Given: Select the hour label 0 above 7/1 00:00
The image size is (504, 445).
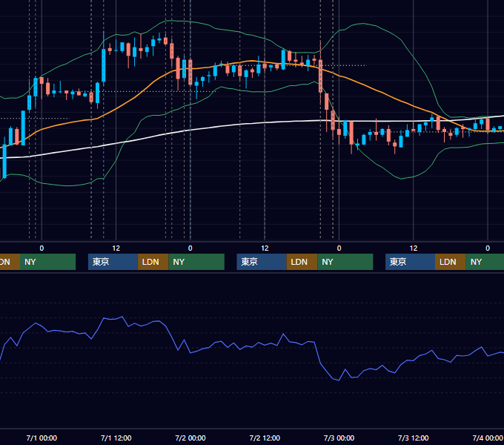Looking at the screenshot, I should [42, 248].
